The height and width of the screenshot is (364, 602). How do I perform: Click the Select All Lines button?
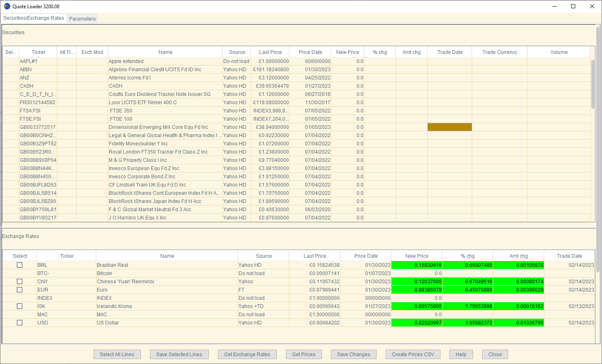click(x=117, y=355)
